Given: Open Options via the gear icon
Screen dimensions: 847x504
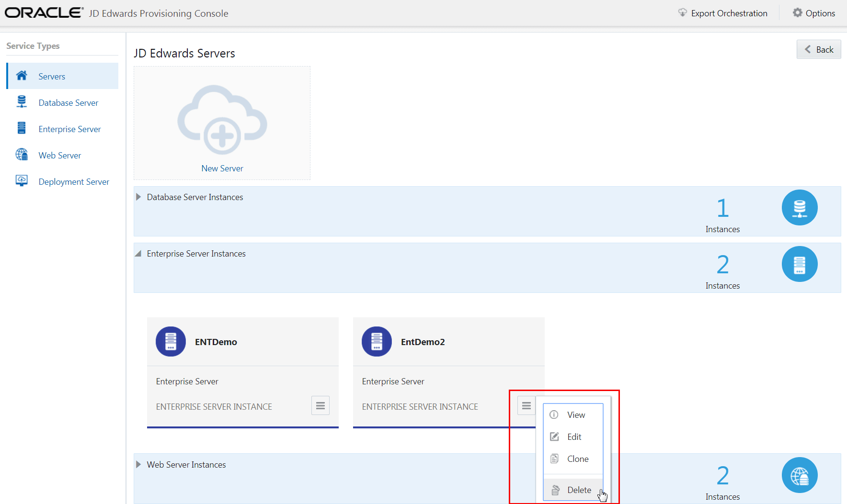Looking at the screenshot, I should click(797, 13).
